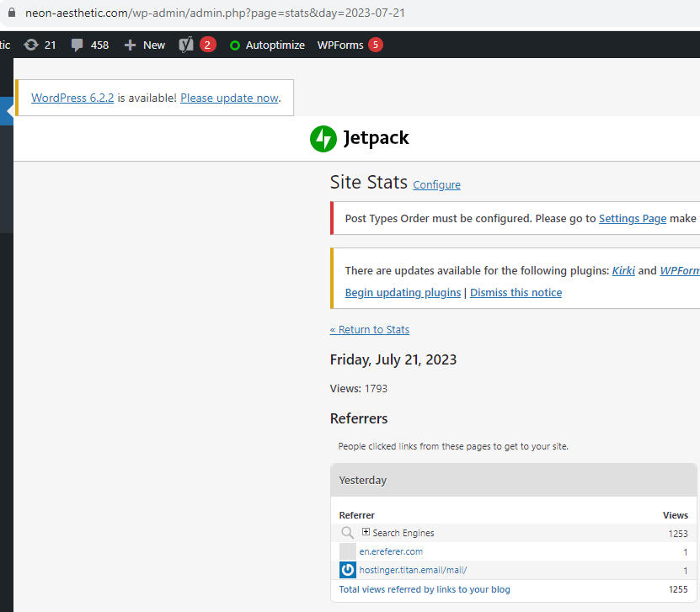
Task: Click the plus icon next to New
Action: 130,45
